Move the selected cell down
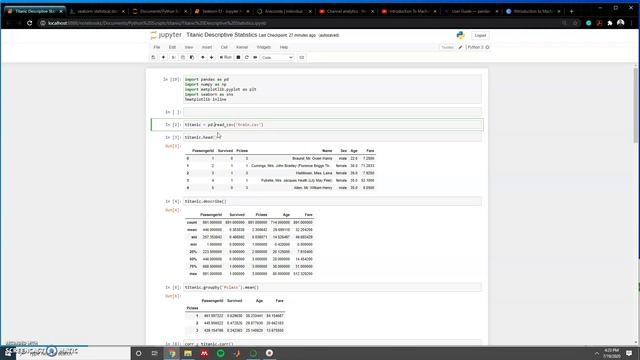This screenshot has width=640, height=360. pyautogui.click(x=211, y=58)
